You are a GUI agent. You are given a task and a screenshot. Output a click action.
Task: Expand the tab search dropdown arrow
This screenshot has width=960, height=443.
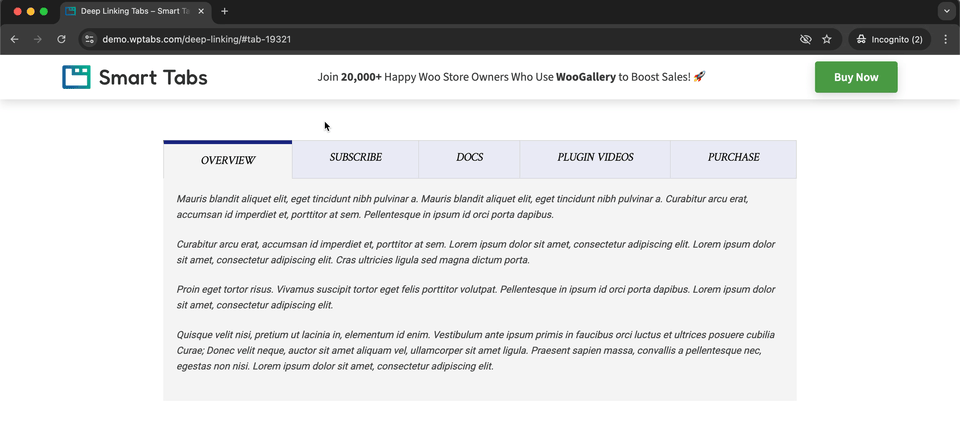coord(947,11)
